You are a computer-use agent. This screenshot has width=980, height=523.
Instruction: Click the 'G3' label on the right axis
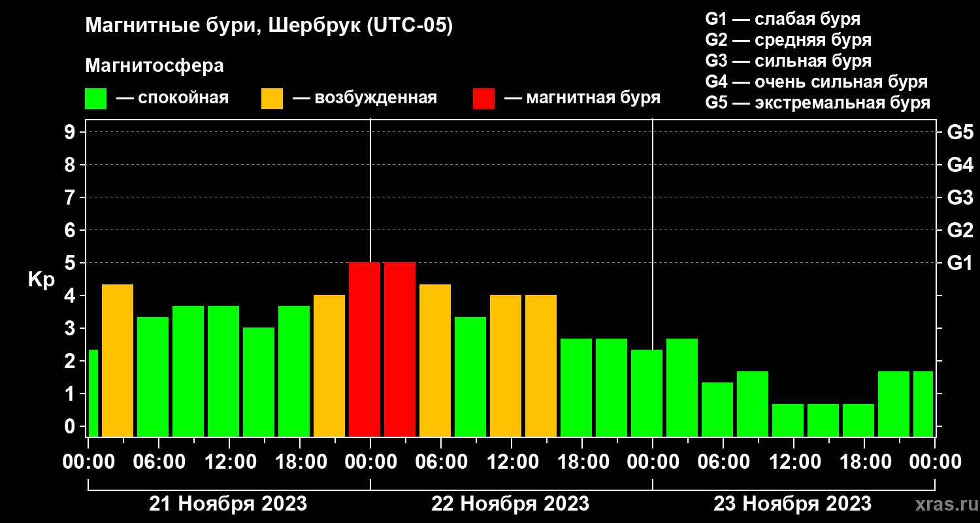[x=960, y=197]
